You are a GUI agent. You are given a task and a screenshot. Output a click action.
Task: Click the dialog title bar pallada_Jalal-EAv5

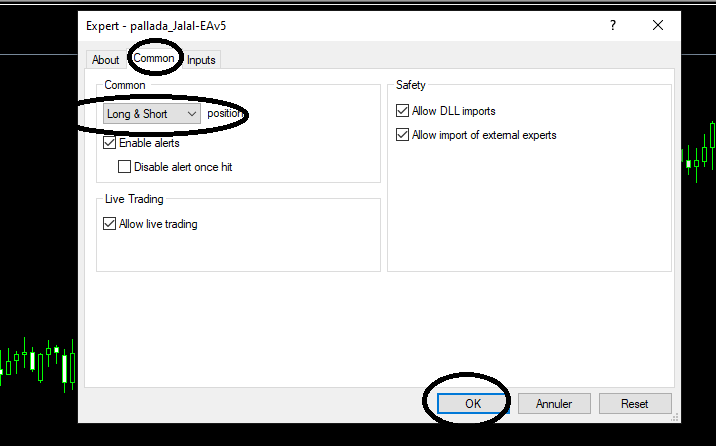(156, 26)
